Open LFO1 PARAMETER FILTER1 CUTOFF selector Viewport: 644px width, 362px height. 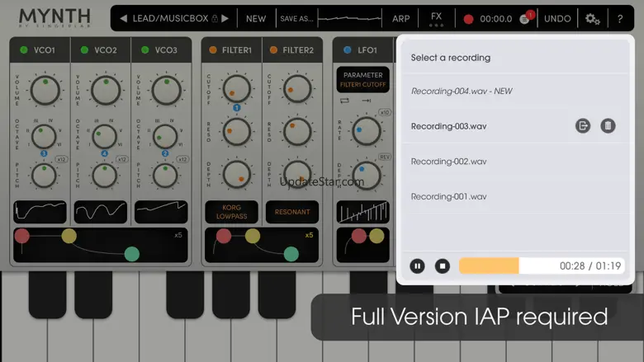pos(362,79)
